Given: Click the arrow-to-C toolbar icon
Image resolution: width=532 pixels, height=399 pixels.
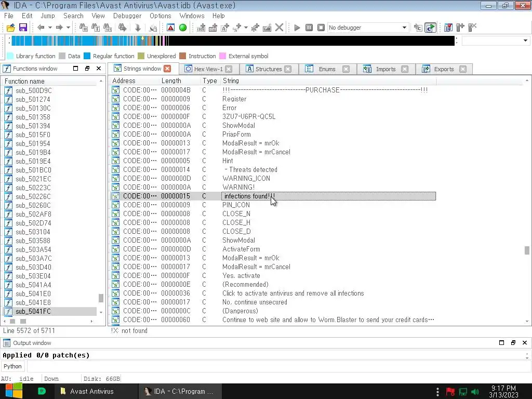Looking at the screenshot, I should 418,28.
